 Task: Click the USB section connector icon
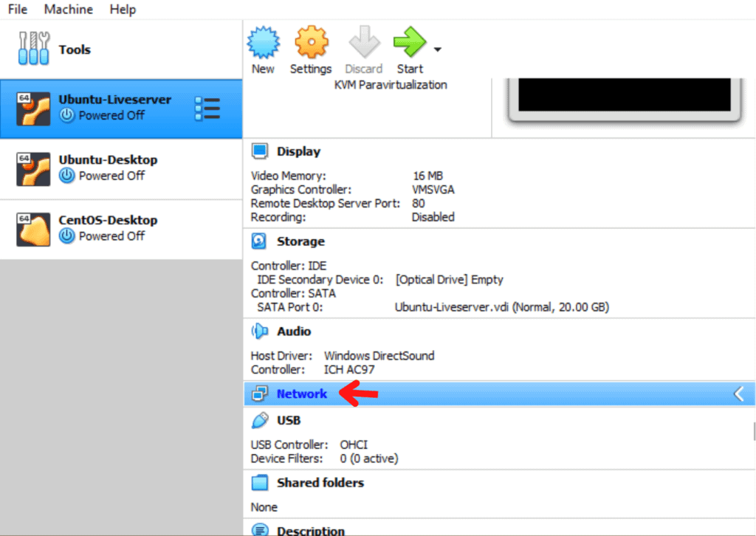[x=258, y=419]
